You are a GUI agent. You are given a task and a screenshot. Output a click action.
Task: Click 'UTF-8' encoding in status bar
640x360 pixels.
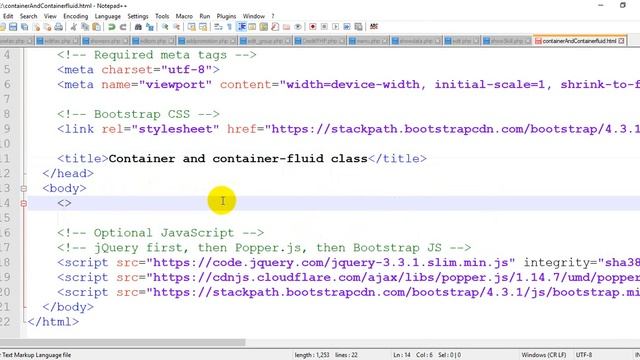584,355
